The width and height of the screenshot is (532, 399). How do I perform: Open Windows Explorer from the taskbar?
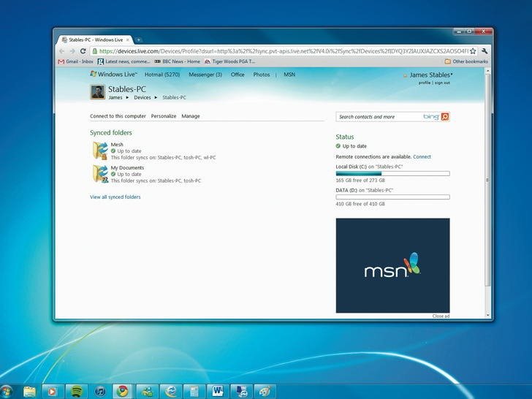[x=29, y=392]
